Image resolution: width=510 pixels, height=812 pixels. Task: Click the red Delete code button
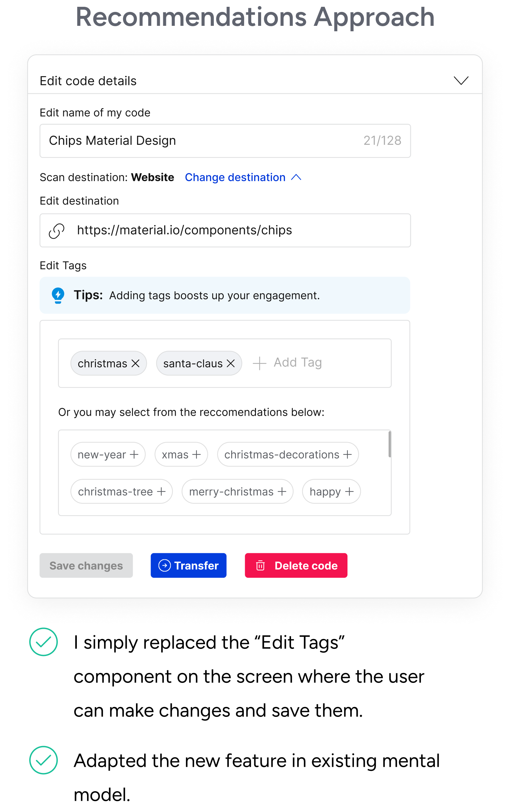tap(296, 566)
